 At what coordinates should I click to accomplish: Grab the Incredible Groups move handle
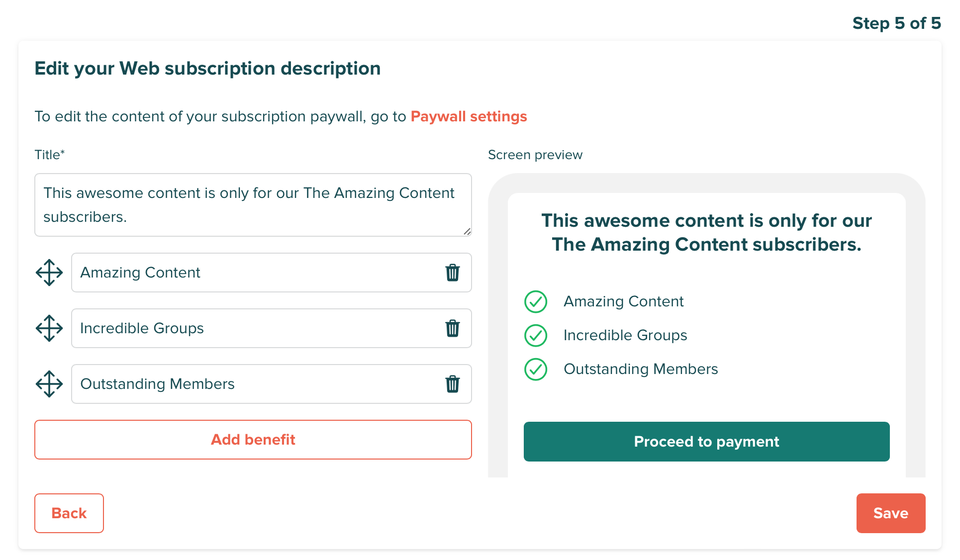tap(49, 328)
